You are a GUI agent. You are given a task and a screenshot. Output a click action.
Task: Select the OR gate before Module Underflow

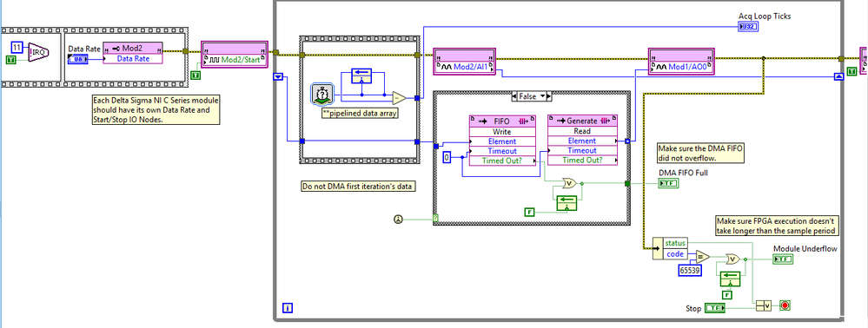tap(733, 259)
